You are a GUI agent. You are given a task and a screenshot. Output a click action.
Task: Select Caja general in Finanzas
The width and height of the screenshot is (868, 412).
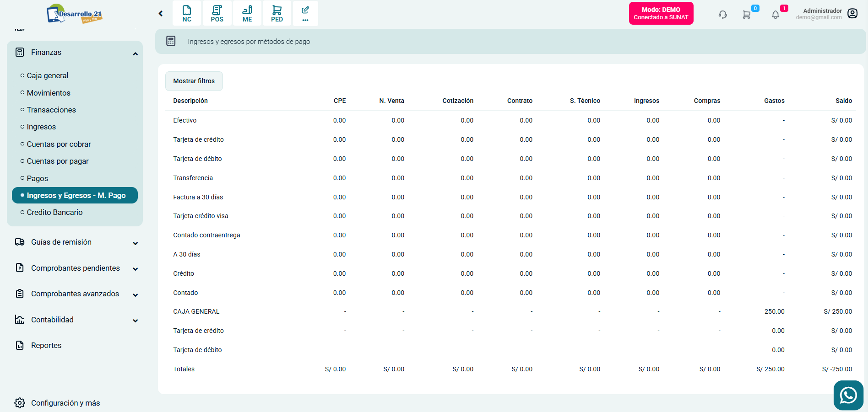pyautogui.click(x=48, y=75)
